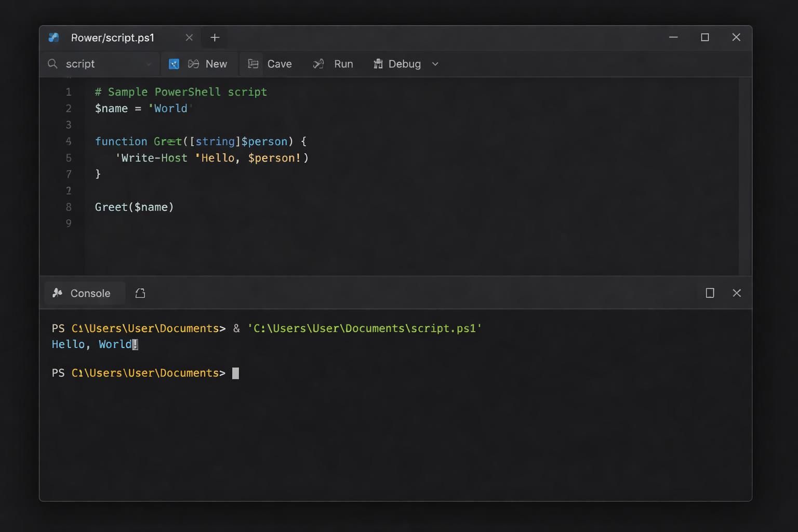
Task: Click the Write-Host command text
Action: (154, 158)
